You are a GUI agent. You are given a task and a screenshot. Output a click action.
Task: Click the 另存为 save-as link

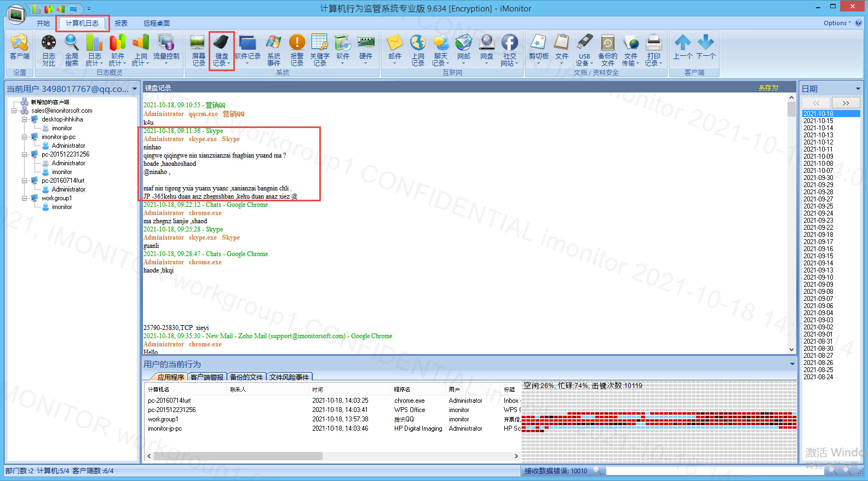pos(768,88)
